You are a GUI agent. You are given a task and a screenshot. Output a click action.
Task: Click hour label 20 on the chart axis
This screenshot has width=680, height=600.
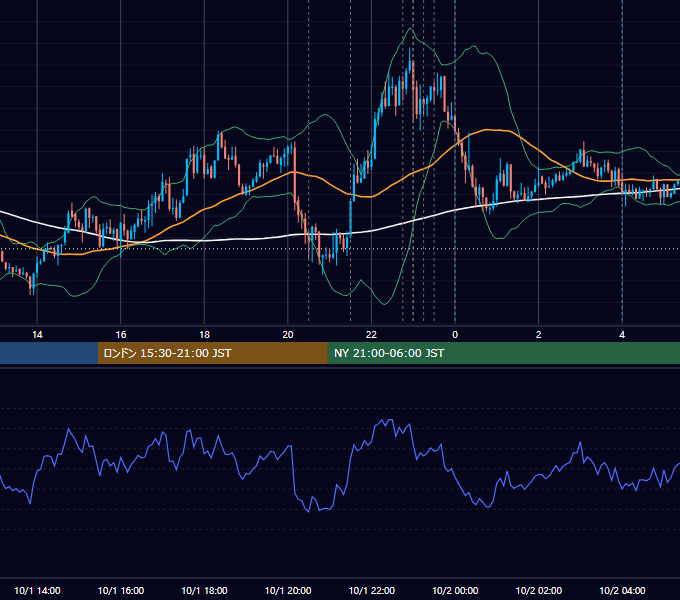[288, 335]
